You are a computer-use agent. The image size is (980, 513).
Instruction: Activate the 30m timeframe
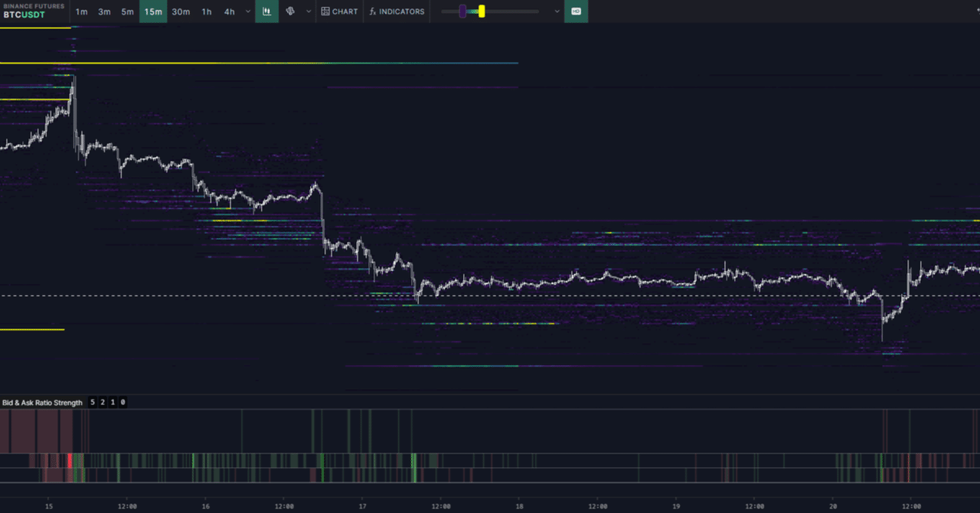click(181, 11)
